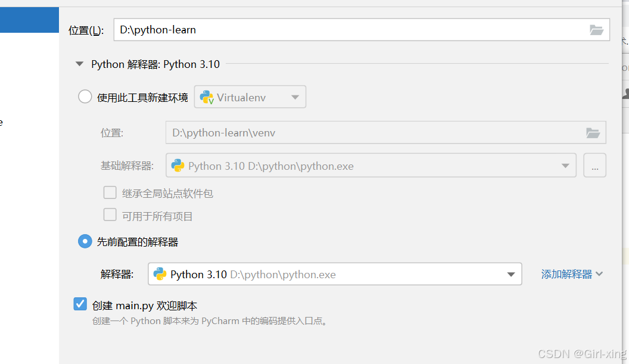Image resolution: width=629 pixels, height=364 pixels.
Task: Open folder browser for venv location
Action: (x=593, y=132)
